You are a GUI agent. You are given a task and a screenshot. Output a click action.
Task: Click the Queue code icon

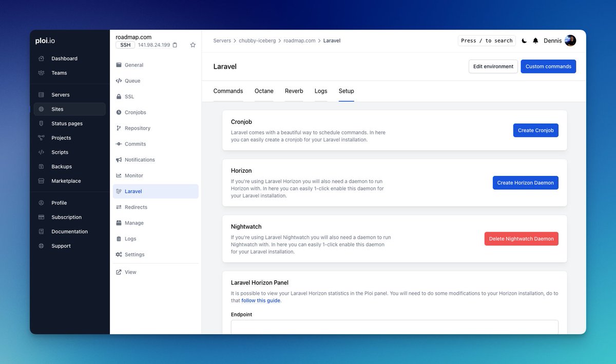[x=119, y=81]
